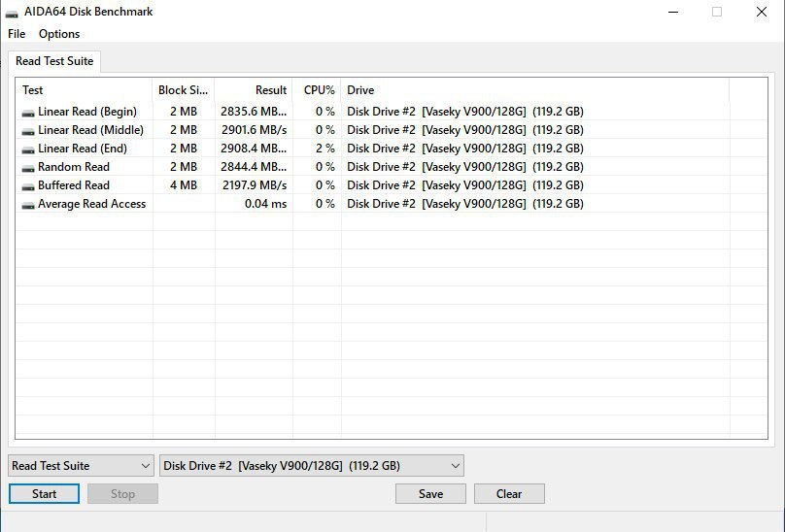Click the AIDA64 title bar disk icon
Image resolution: width=785 pixels, height=532 pixels.
click(x=12, y=14)
